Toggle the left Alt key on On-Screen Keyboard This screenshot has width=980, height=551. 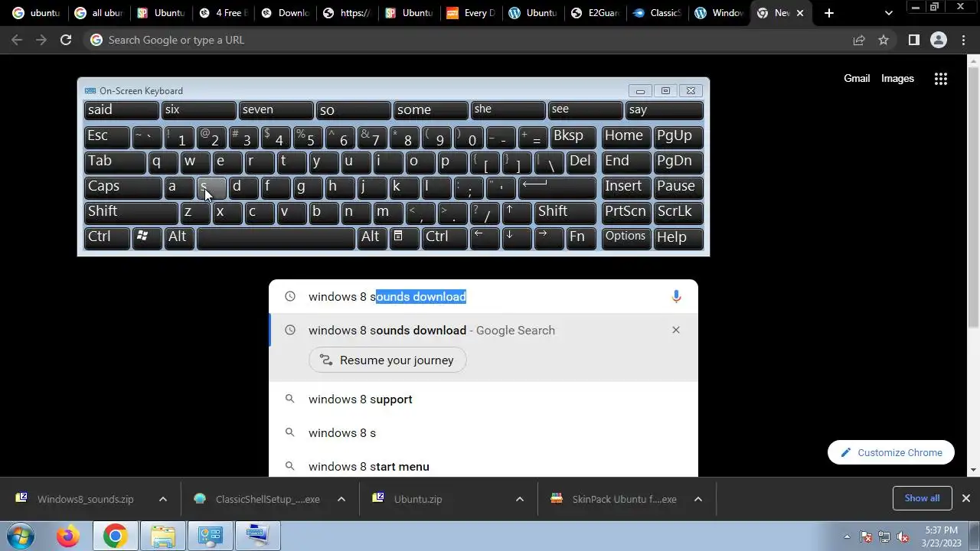[178, 237]
